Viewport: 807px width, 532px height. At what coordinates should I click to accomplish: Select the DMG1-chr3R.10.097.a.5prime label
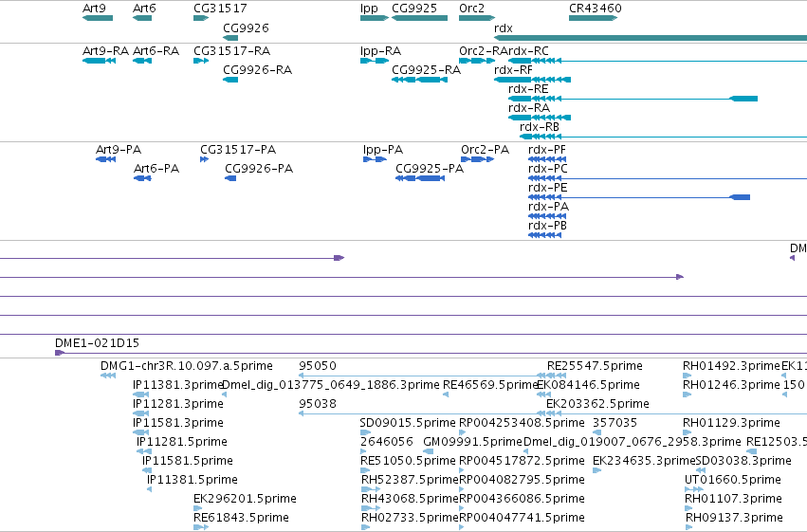187,366
